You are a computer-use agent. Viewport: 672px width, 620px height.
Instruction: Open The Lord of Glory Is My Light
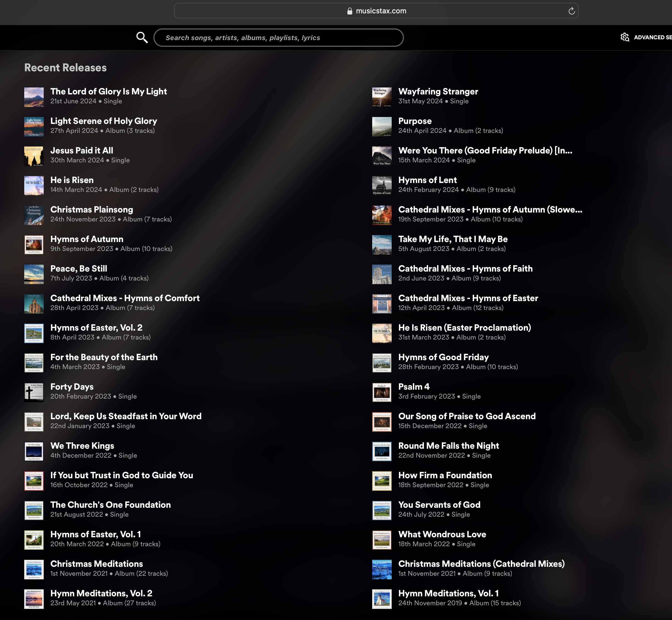[109, 91]
